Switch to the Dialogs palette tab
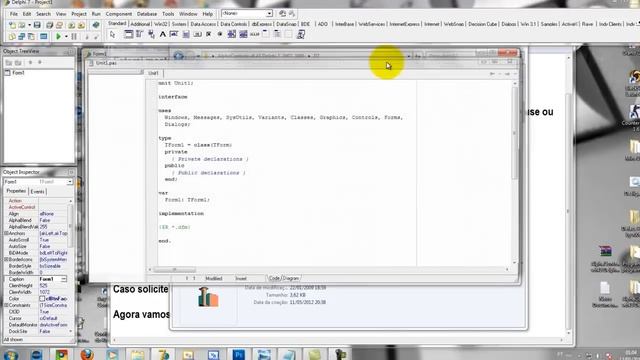Viewport: 640px width, 360px height. [509, 24]
